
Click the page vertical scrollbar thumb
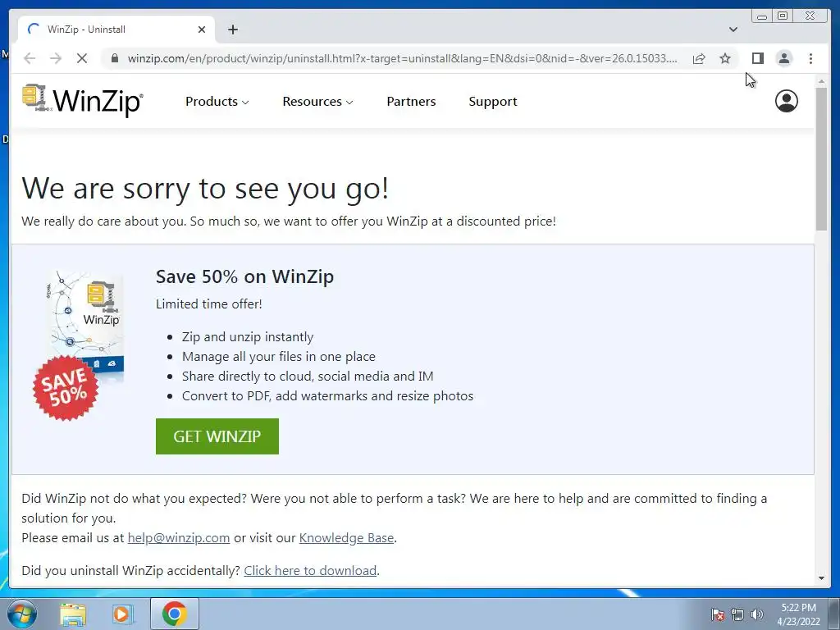click(x=821, y=159)
